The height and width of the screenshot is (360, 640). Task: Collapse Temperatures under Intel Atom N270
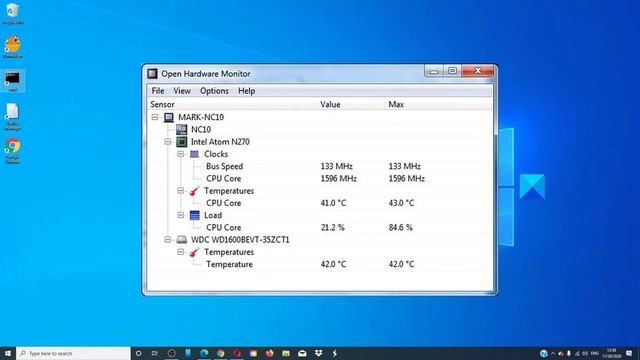(x=181, y=191)
